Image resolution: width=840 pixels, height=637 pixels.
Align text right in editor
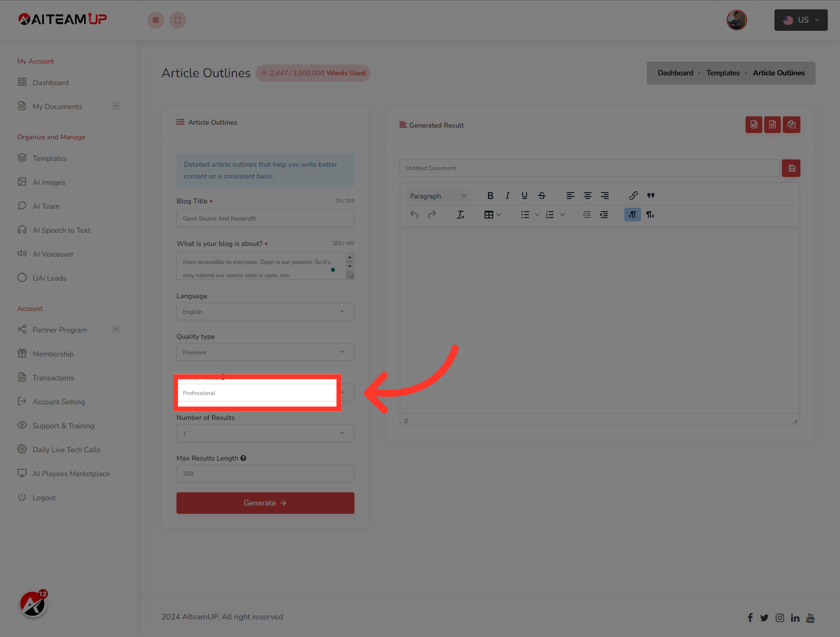[x=605, y=196]
